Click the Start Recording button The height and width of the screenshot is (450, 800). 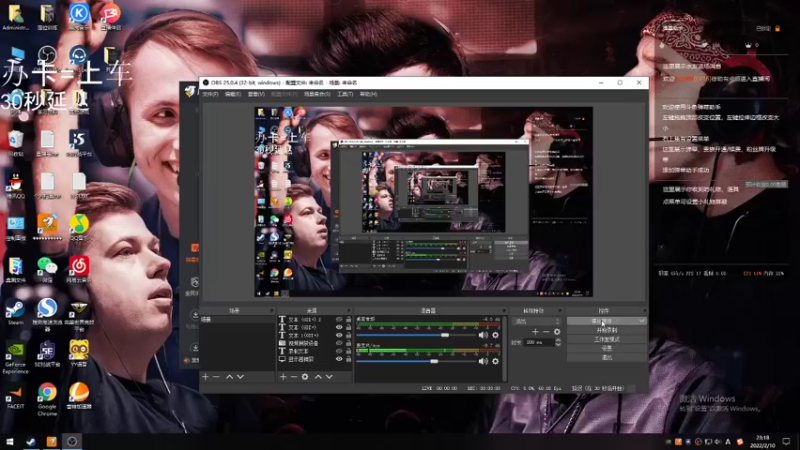click(607, 330)
